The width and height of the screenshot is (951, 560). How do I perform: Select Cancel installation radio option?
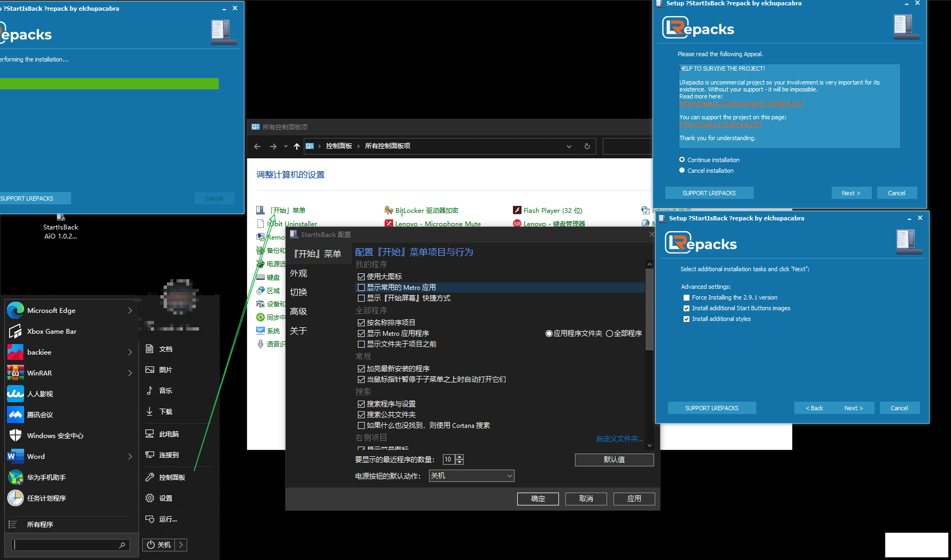click(682, 170)
